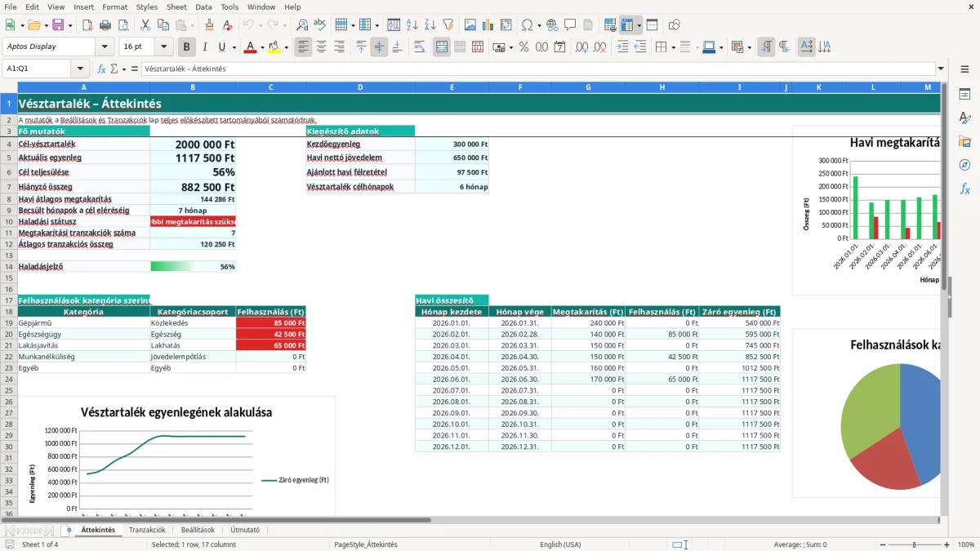The height and width of the screenshot is (551, 980).
Task: Open sidebar Properties deck
Action: coord(964,94)
